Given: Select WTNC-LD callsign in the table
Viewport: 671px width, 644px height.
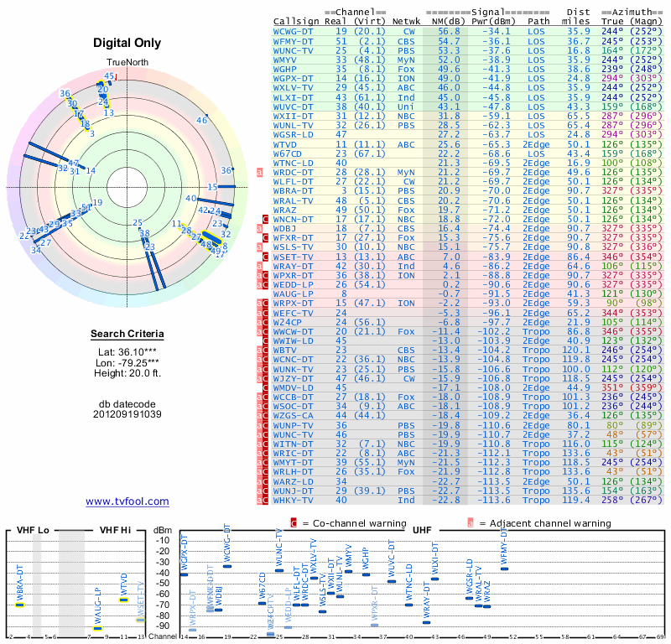Looking at the screenshot, I should (293, 163).
